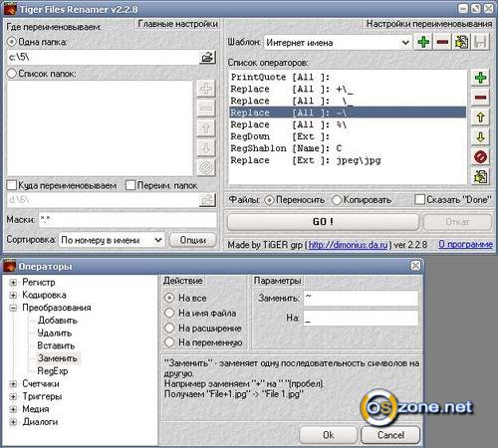Image resolution: width=498 pixels, height=448 pixels.
Task: Select Переносить files option
Action: click(x=269, y=200)
